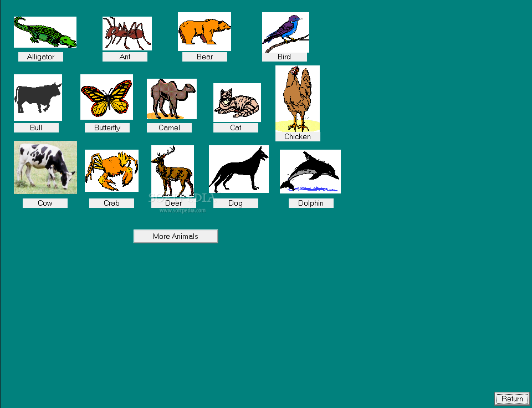
Task: Choose the Camel label button
Action: tap(170, 127)
